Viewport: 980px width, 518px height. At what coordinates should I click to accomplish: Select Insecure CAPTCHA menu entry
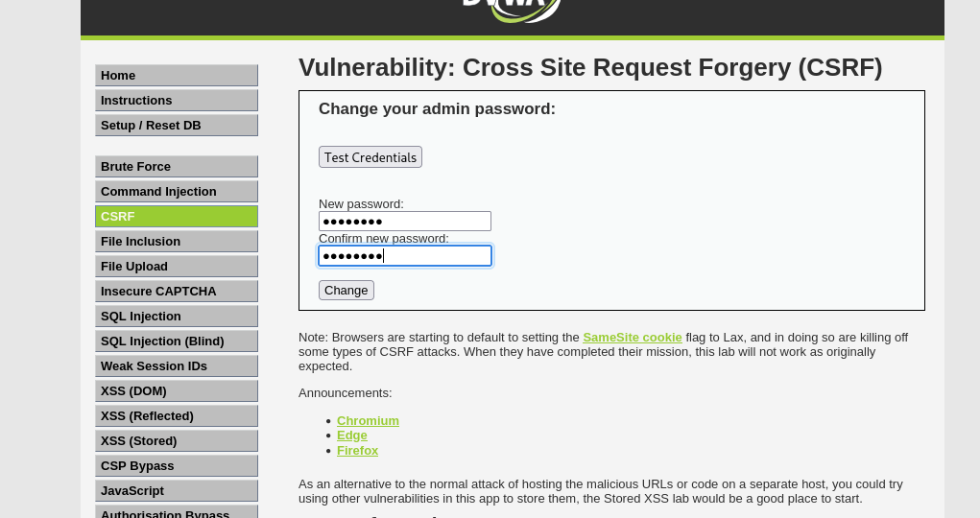(x=177, y=292)
